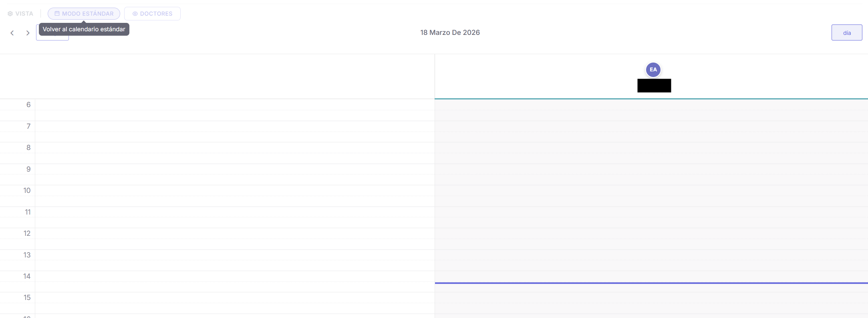Toggle the DOCTORES view
This screenshot has width=868, height=318.
pos(152,14)
